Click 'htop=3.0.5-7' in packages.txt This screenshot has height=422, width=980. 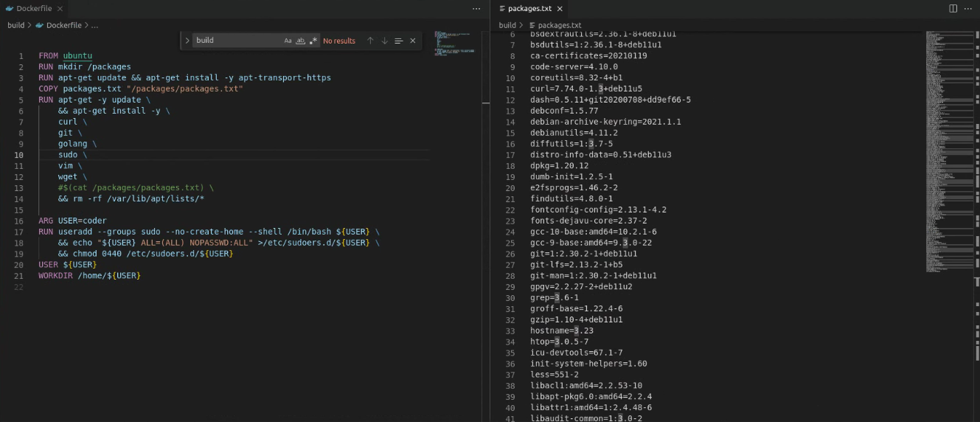(x=559, y=342)
